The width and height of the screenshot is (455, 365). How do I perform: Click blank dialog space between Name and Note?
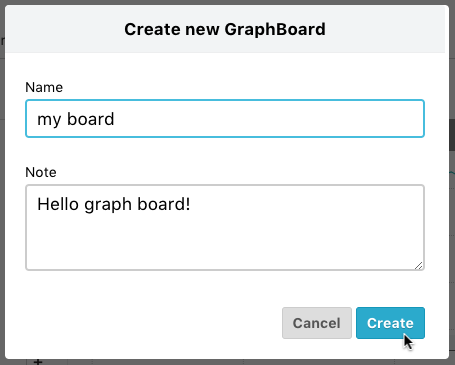(x=225, y=152)
